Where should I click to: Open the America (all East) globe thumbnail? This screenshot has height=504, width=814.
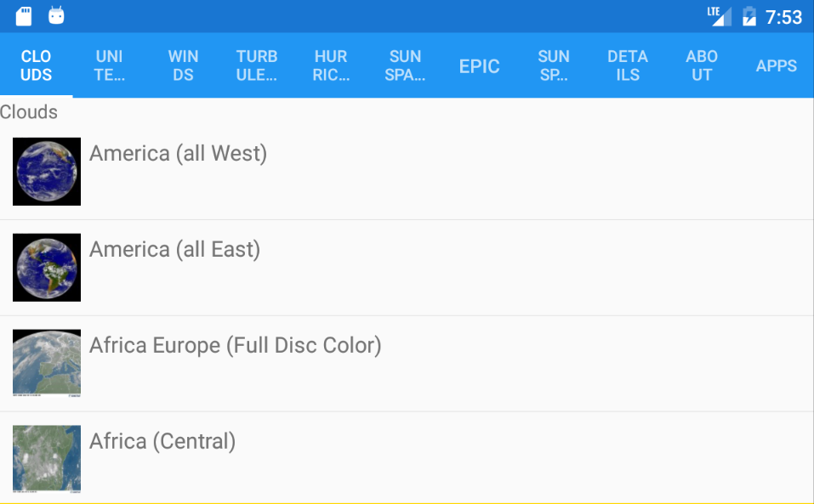[x=47, y=268]
